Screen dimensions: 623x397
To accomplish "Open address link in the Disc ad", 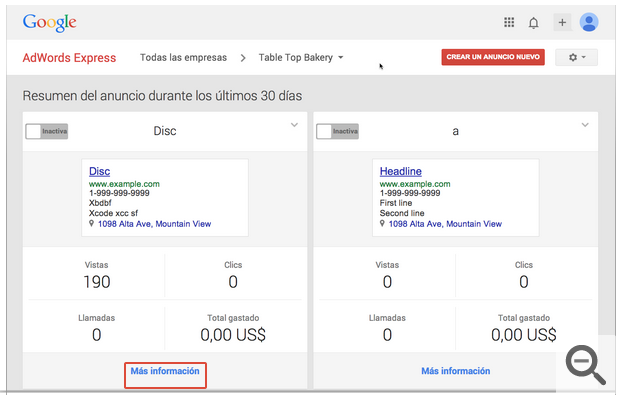I will coord(155,224).
